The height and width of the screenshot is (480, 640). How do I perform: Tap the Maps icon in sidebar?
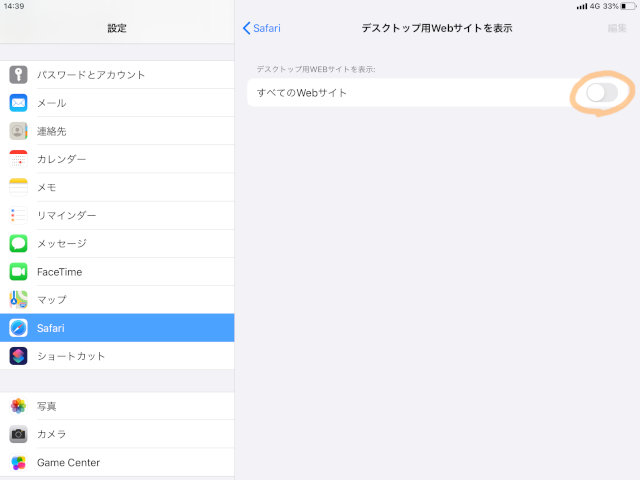pos(19,300)
